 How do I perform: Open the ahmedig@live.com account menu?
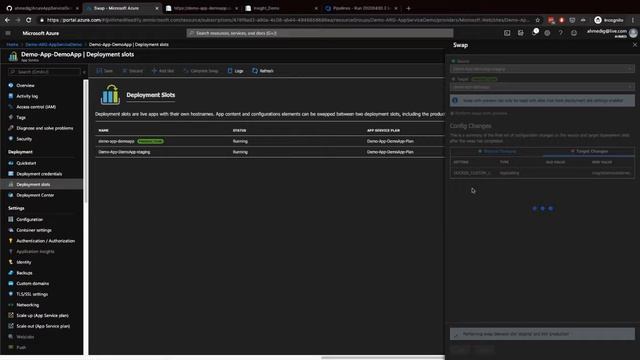[611, 33]
